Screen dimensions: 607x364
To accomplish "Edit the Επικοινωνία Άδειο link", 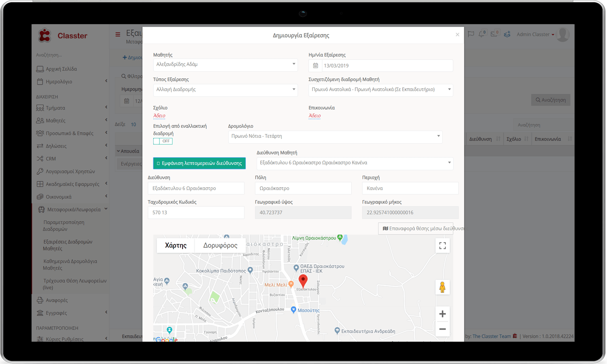I will pos(314,116).
